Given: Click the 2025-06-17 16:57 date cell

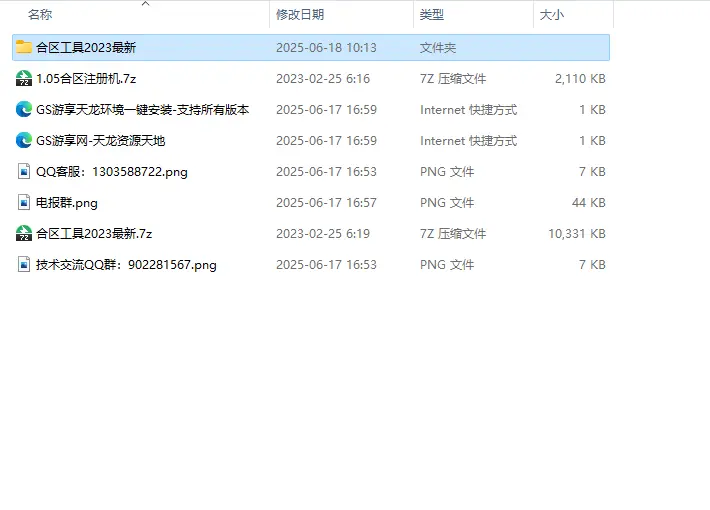Looking at the screenshot, I should (x=326, y=202).
